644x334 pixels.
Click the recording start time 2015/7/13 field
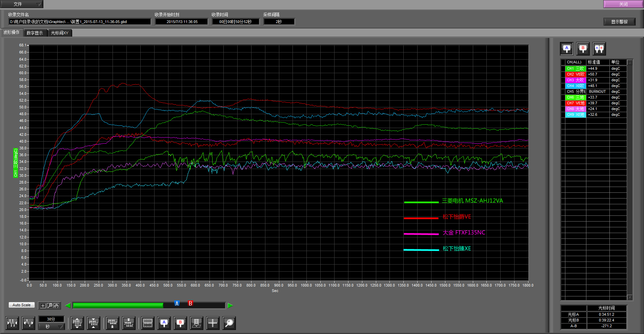182,22
